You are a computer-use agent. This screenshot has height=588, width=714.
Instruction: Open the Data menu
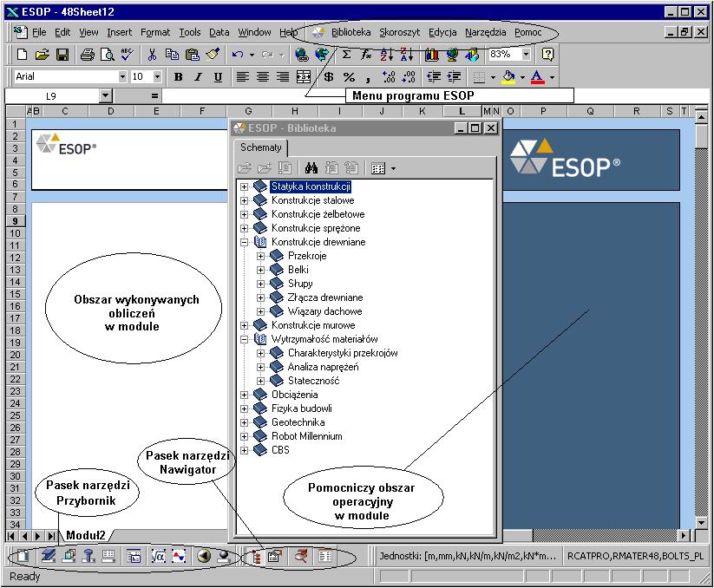[219, 32]
